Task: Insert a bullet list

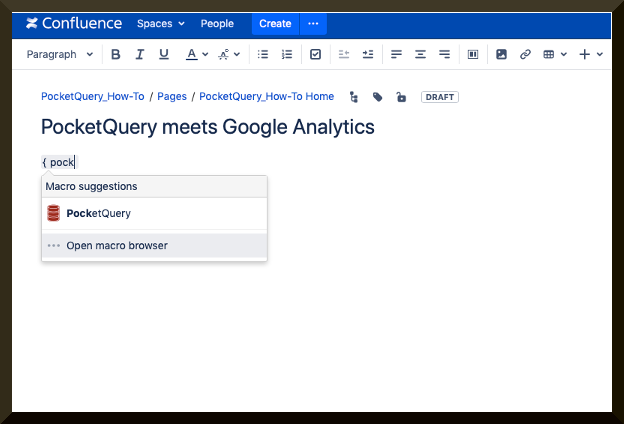Action: (263, 54)
